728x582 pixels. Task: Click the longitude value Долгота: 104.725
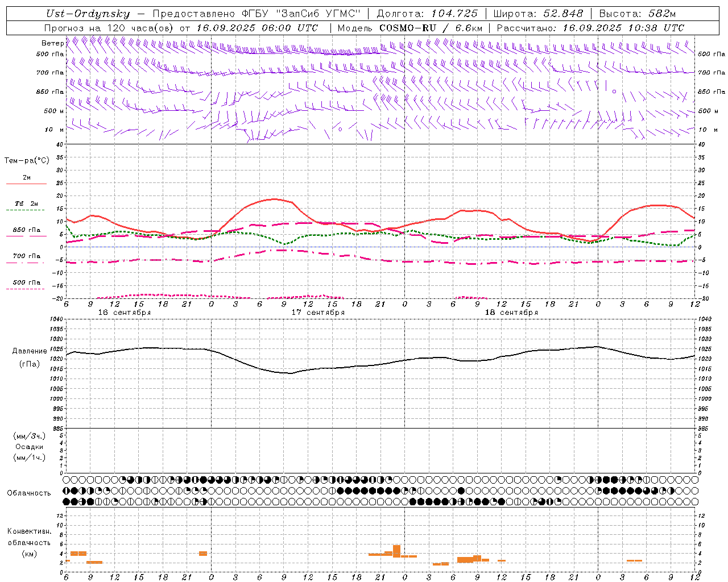point(427,14)
